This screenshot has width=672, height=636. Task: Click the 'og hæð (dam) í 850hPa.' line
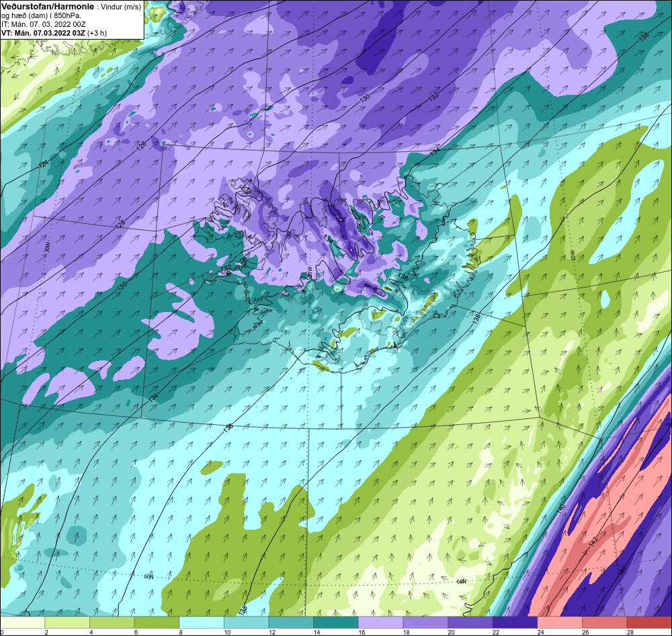(41, 16)
